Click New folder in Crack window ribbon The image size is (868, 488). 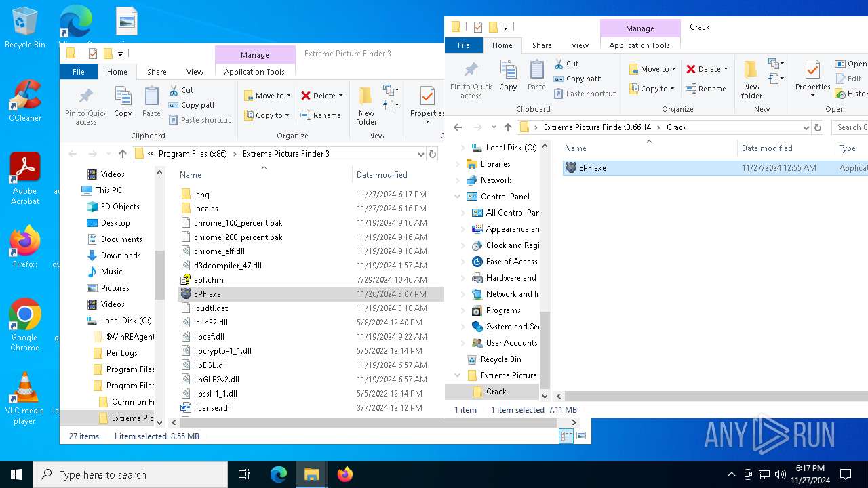pyautogui.click(x=751, y=80)
